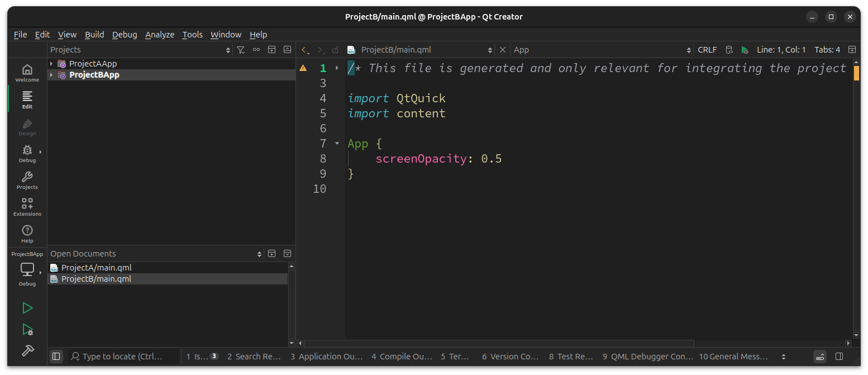
Task: Open the Welcome mode
Action: click(27, 73)
